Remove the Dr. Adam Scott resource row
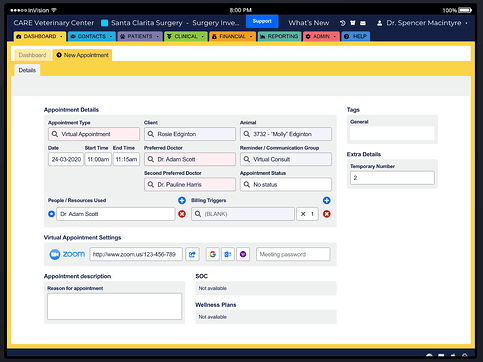This screenshot has height=362, width=483. pos(182,214)
